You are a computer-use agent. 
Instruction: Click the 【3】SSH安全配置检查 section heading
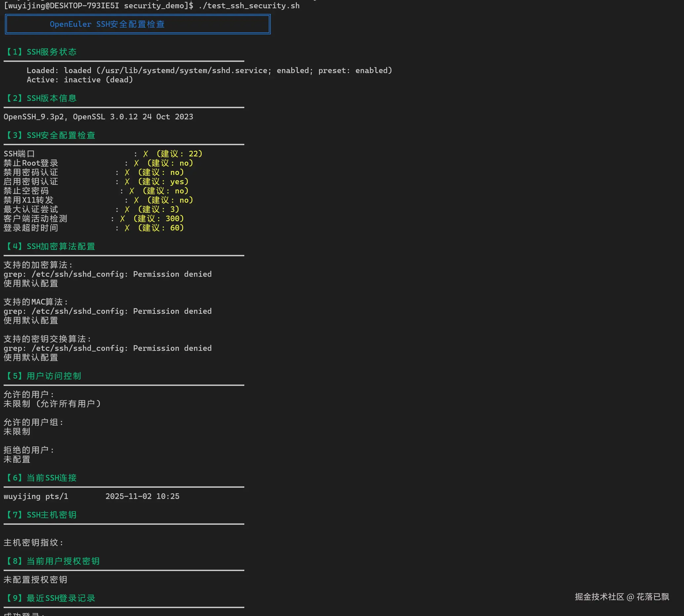point(50,135)
